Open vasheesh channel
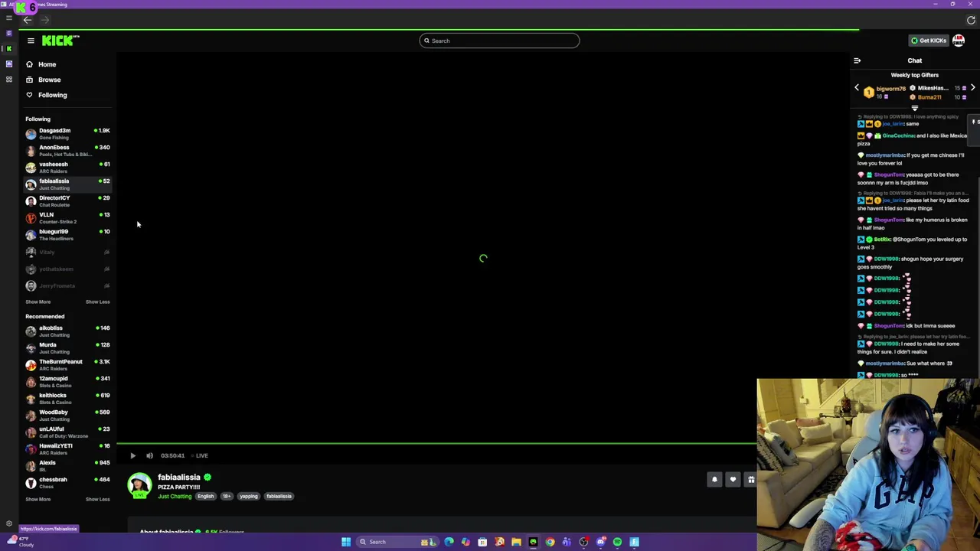The height and width of the screenshot is (551, 980). point(67,168)
